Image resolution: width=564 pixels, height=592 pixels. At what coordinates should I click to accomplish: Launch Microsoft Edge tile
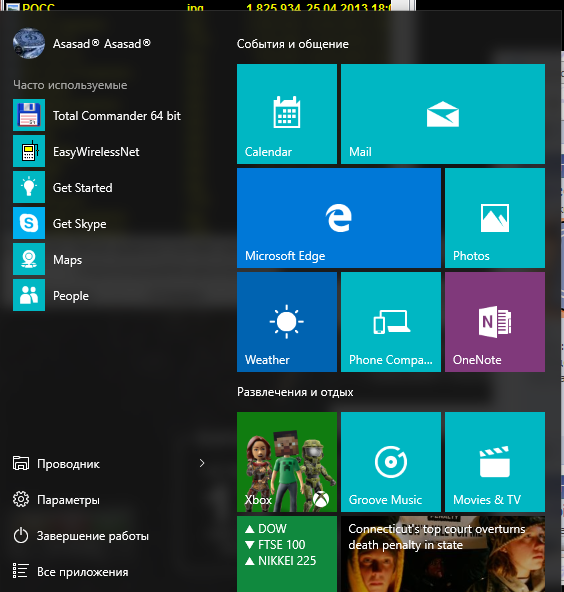tap(339, 218)
